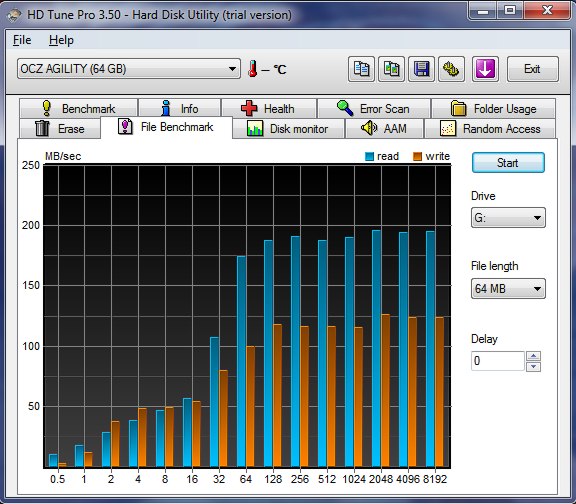Start the file benchmark
The height and width of the screenshot is (504, 576).
508,163
